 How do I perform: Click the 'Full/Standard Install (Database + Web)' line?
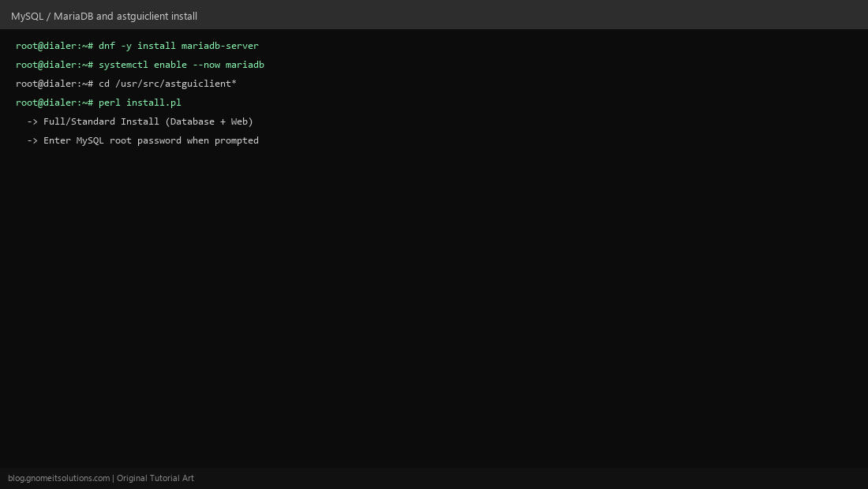(140, 121)
